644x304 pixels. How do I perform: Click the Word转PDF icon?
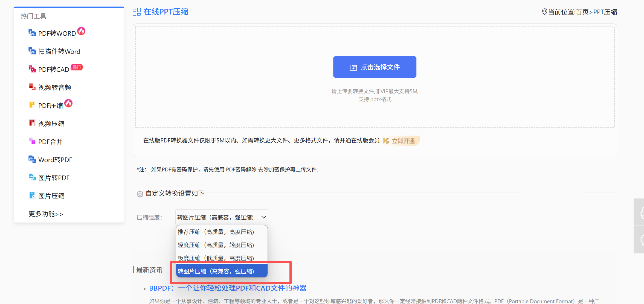pyautogui.click(x=32, y=159)
